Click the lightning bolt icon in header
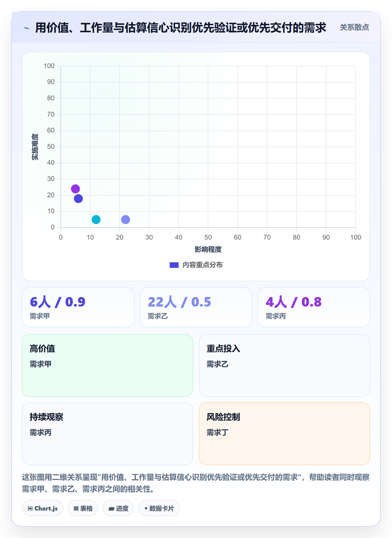Viewport: 392px width, 538px height. tap(27, 28)
